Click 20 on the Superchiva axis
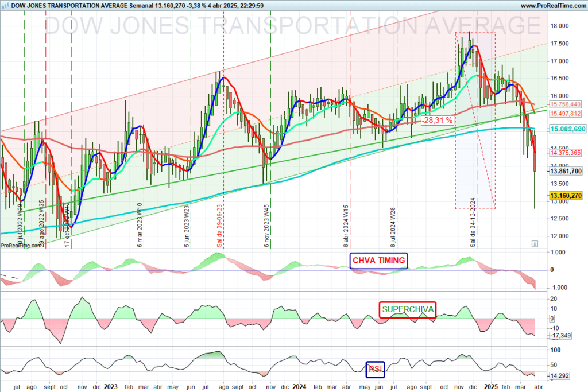This screenshot has width=588, height=392. [x=554, y=298]
